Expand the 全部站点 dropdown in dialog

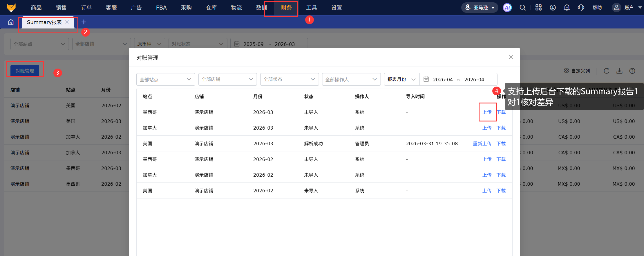click(x=165, y=79)
